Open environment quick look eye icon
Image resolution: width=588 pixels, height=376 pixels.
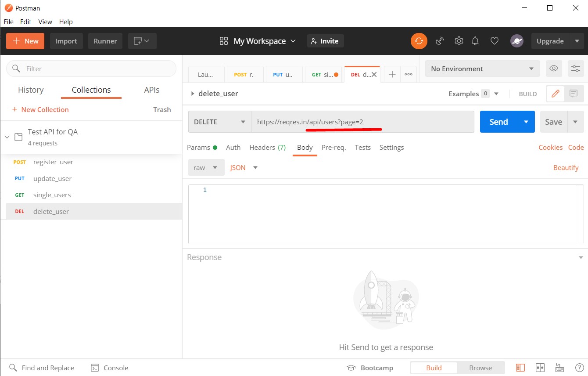click(554, 69)
